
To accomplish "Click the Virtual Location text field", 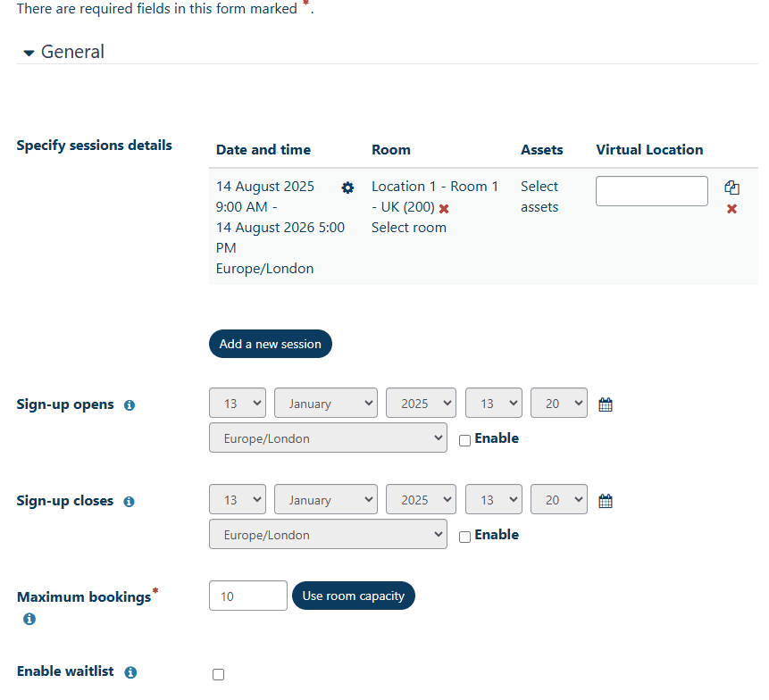I will [651, 191].
